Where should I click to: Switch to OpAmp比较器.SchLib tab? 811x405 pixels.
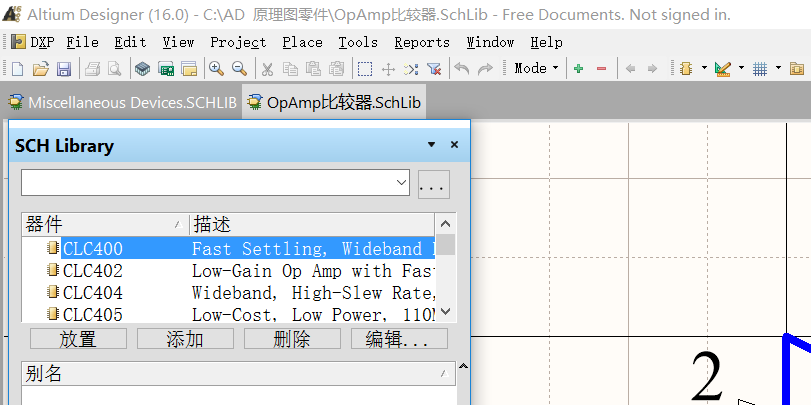(x=334, y=102)
